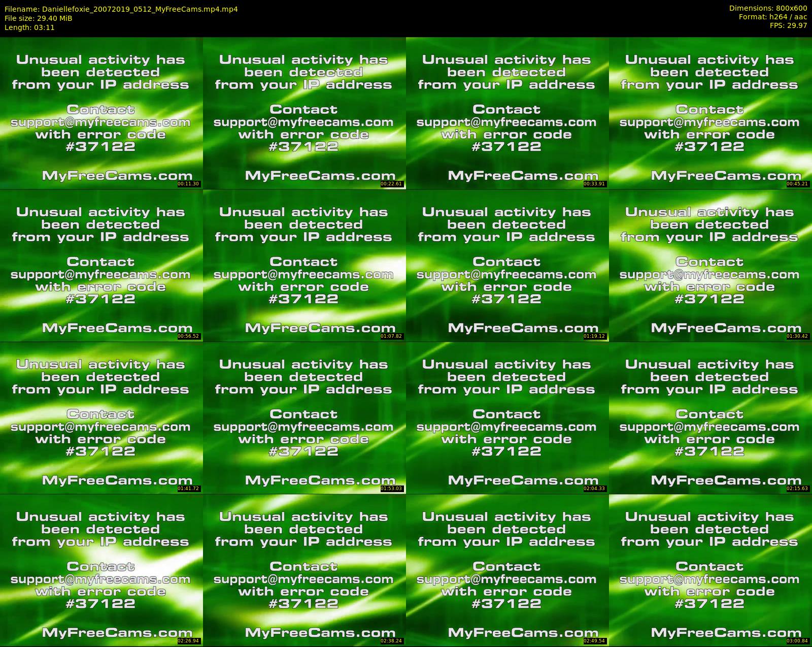The width and height of the screenshot is (812, 647).
Task: Open the frame thumbnail stamped 02:26.94
Action: click(101, 570)
